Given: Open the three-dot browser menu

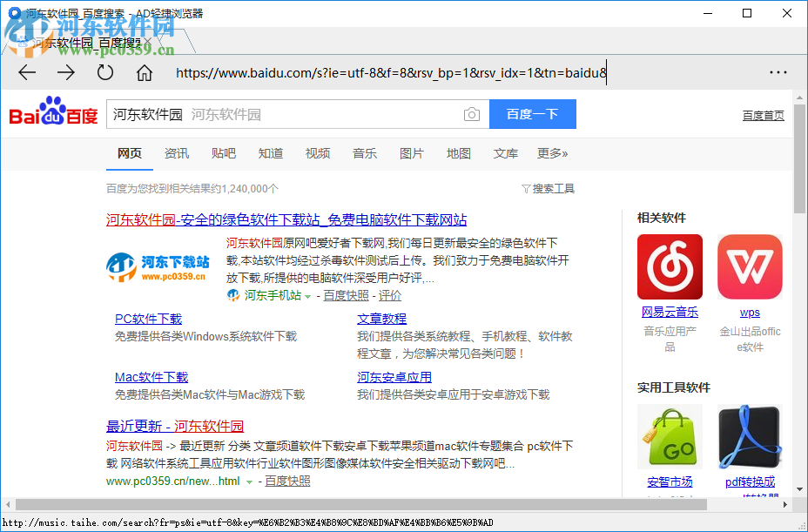Looking at the screenshot, I should (x=778, y=72).
